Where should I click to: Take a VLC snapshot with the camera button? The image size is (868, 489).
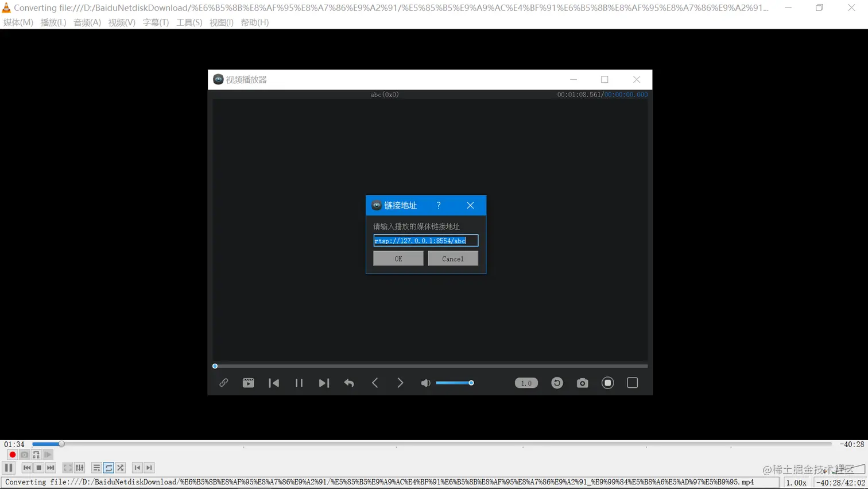pyautogui.click(x=24, y=455)
